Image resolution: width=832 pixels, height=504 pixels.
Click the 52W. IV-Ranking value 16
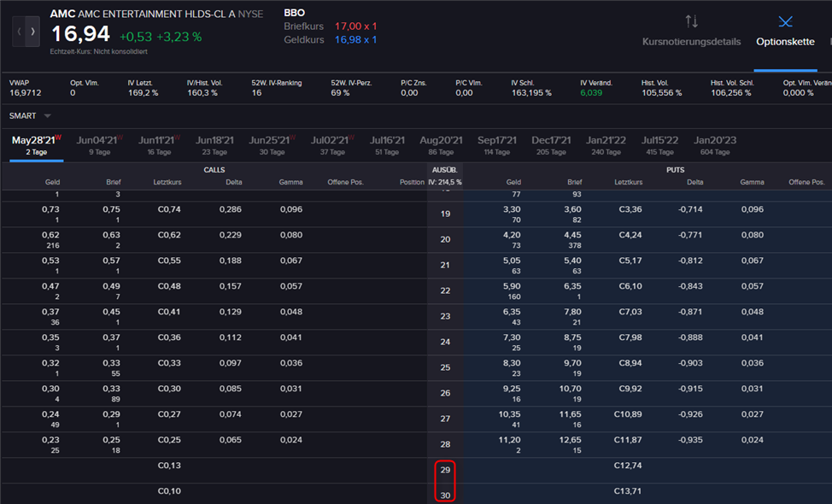point(257,93)
